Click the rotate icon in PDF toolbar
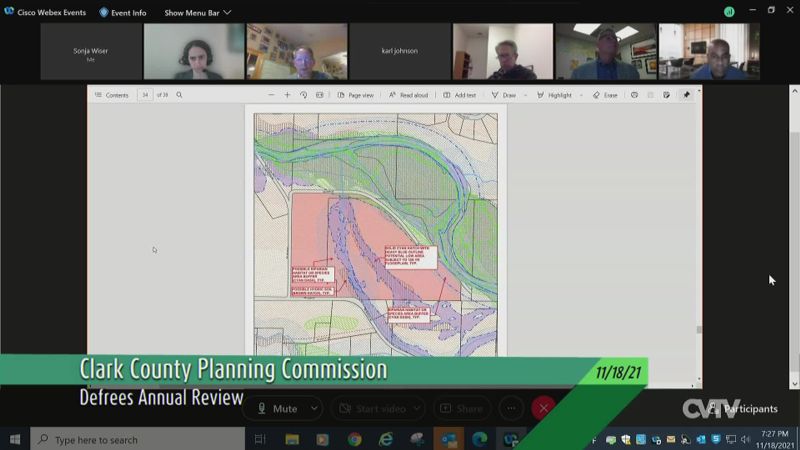Viewport: 800px width, 450px height. click(303, 95)
